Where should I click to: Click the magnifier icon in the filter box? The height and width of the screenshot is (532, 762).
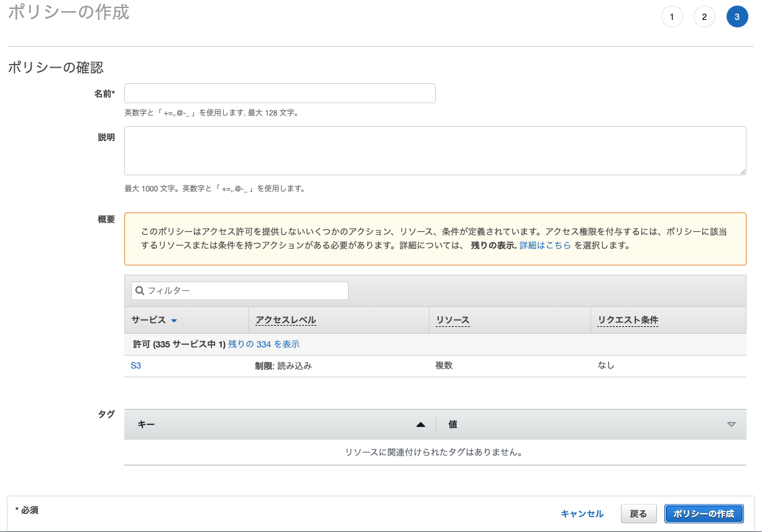click(139, 291)
